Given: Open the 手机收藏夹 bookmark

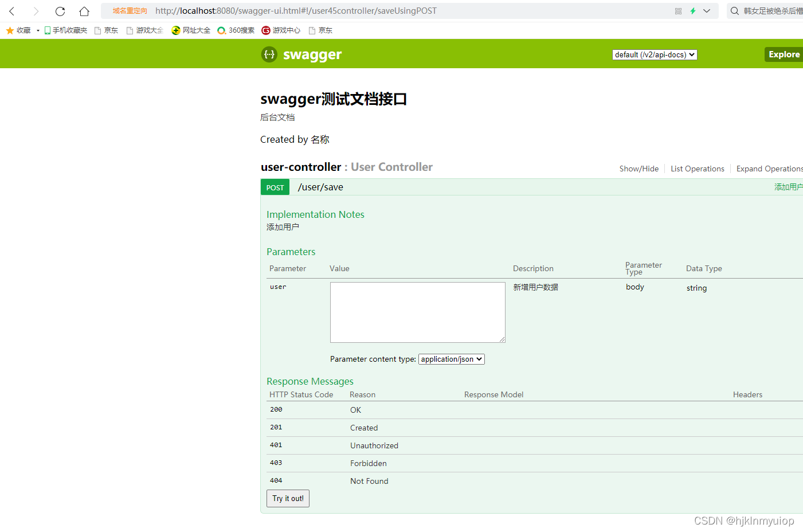Looking at the screenshot, I should pos(65,30).
